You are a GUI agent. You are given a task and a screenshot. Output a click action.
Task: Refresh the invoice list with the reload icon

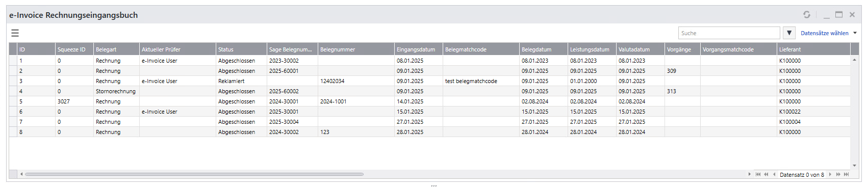click(807, 15)
